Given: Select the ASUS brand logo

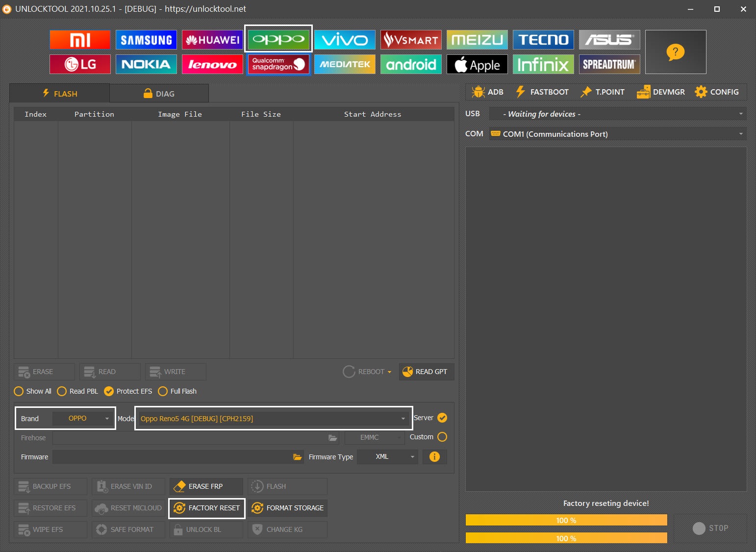Looking at the screenshot, I should point(609,40).
